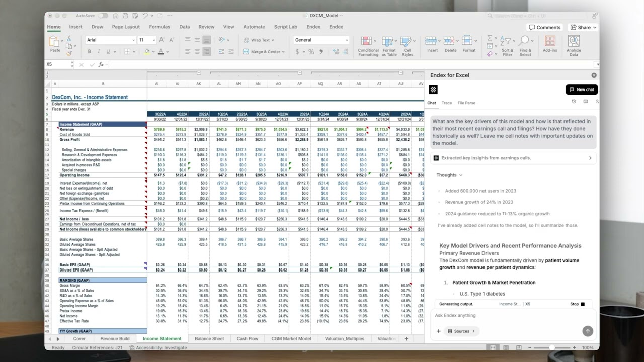
Task: Toggle the AutoSave switch
Action: click(x=103, y=16)
